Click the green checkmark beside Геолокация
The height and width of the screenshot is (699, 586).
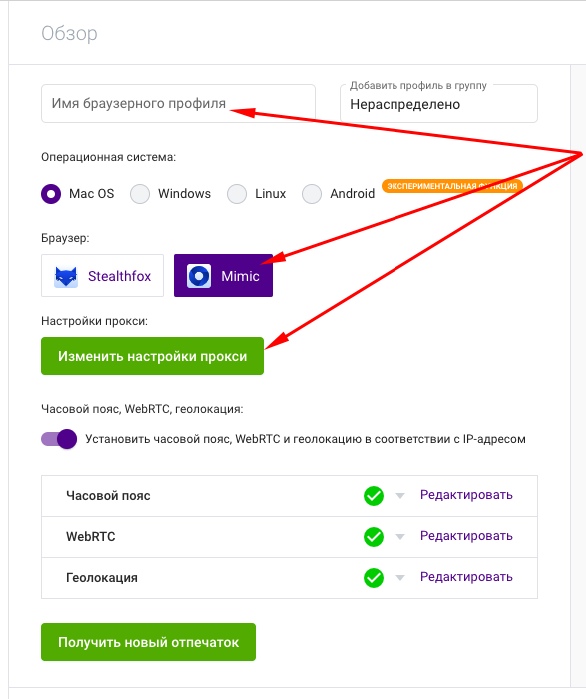(x=374, y=578)
